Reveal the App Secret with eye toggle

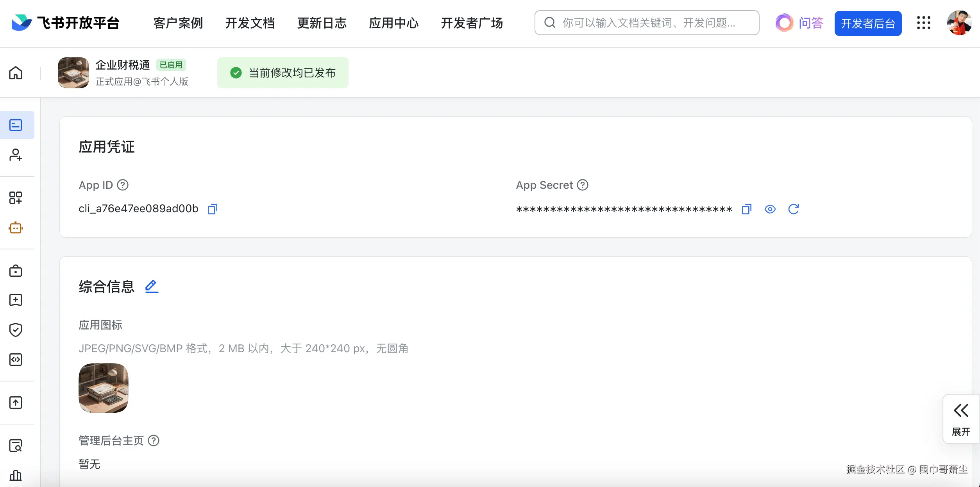(770, 209)
